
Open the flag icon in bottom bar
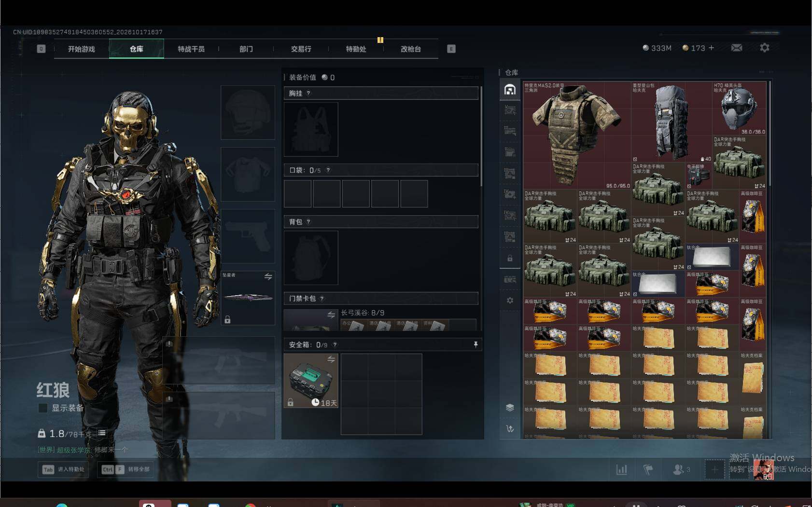[x=648, y=469]
